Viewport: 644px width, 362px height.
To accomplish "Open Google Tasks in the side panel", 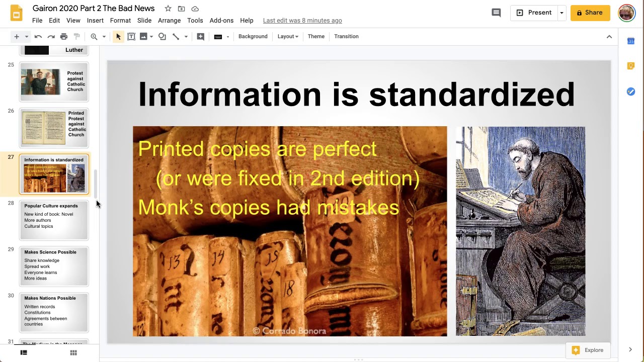I will 631,92.
